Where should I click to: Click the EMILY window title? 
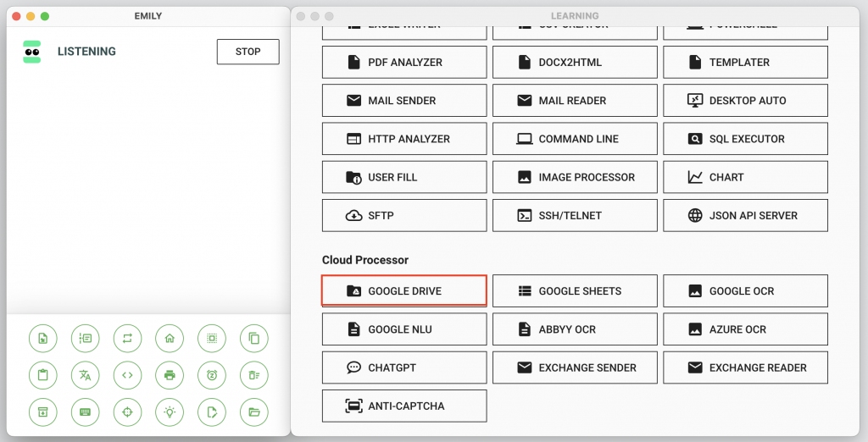point(148,16)
